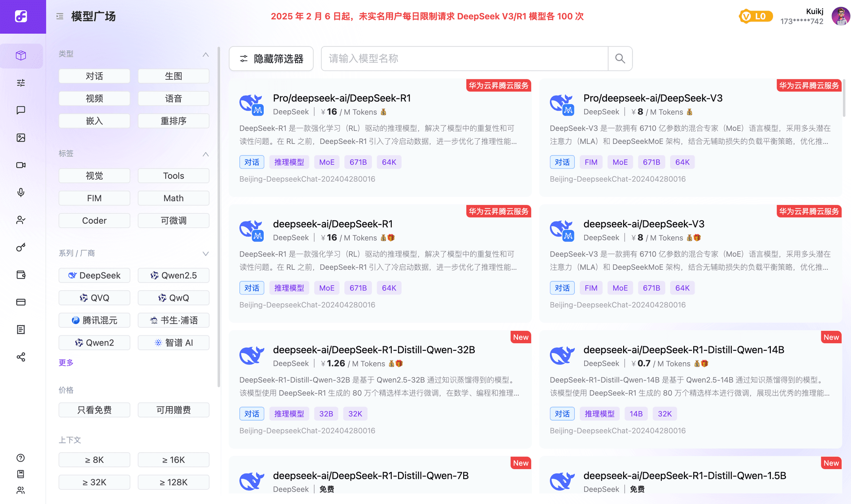Open the user verification icon in sidebar

(21, 220)
